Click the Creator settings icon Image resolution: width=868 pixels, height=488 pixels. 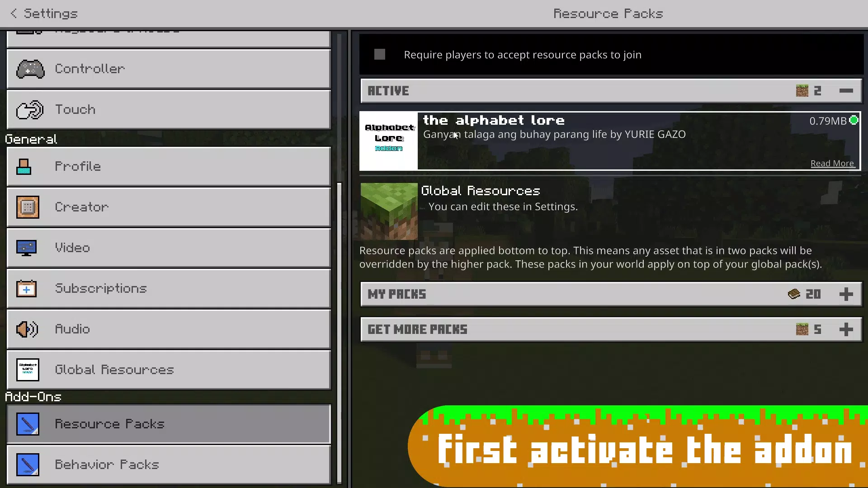pos(28,207)
